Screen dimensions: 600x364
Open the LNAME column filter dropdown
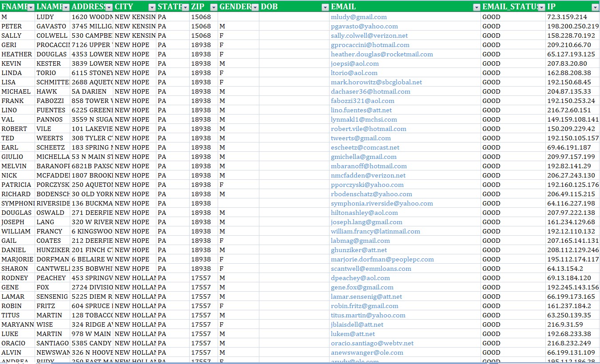coord(66,7)
